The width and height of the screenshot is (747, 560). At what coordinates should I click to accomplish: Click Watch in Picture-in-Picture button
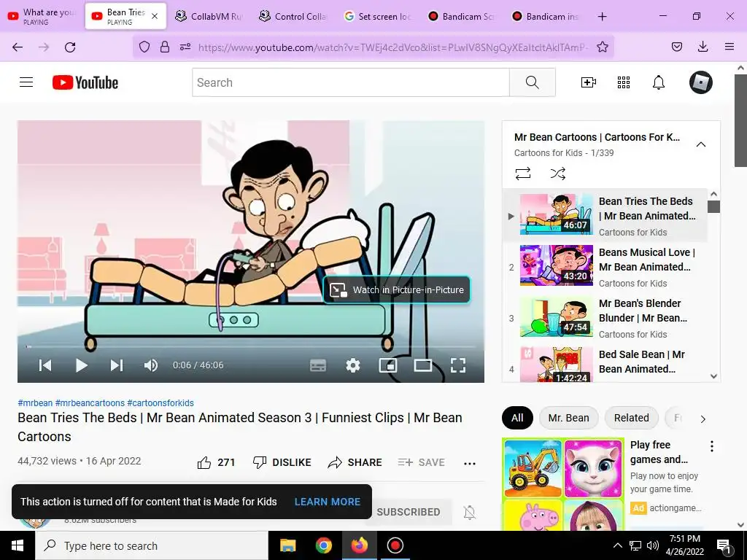(x=397, y=289)
